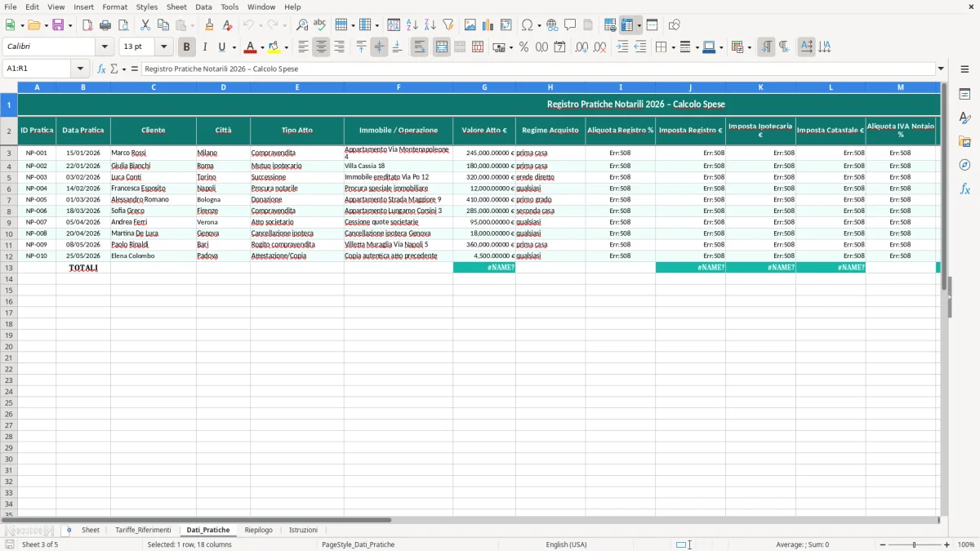Open the Data menu
980x551 pixels.
[x=203, y=7]
